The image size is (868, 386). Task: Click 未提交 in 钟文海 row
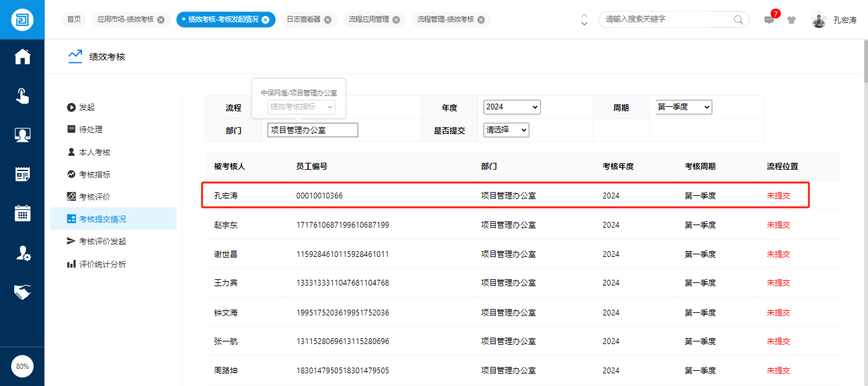[778, 313]
